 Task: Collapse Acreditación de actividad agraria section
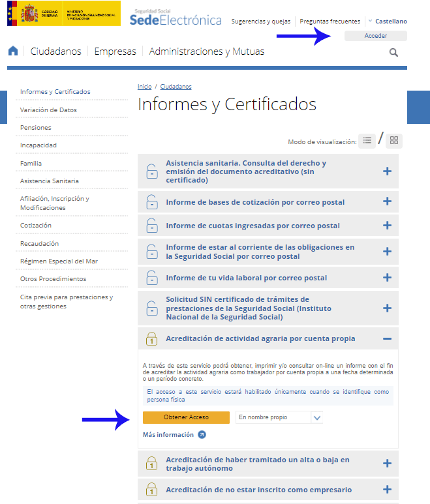pos(387,338)
